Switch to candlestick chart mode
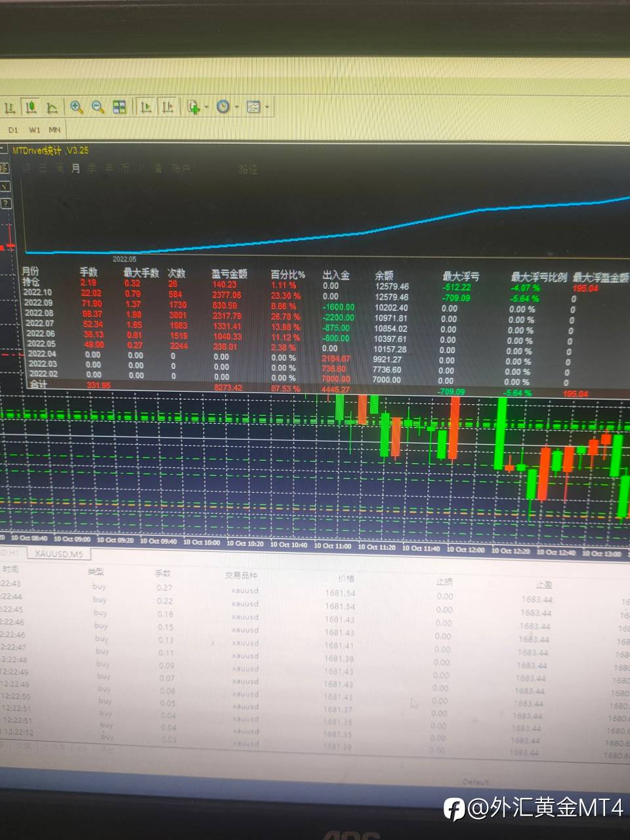The width and height of the screenshot is (630, 840). click(30, 108)
